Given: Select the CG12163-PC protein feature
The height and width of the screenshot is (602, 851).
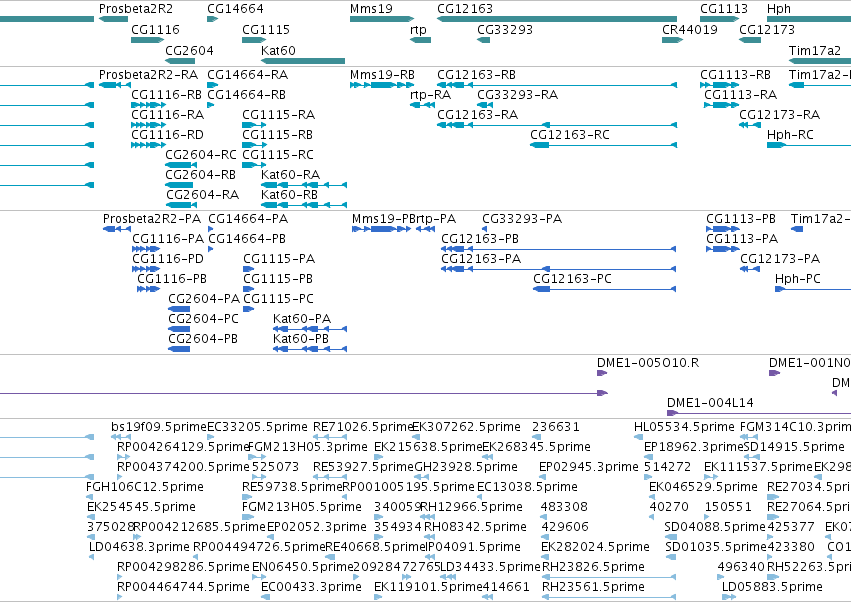Looking at the screenshot, I should tap(605, 289).
